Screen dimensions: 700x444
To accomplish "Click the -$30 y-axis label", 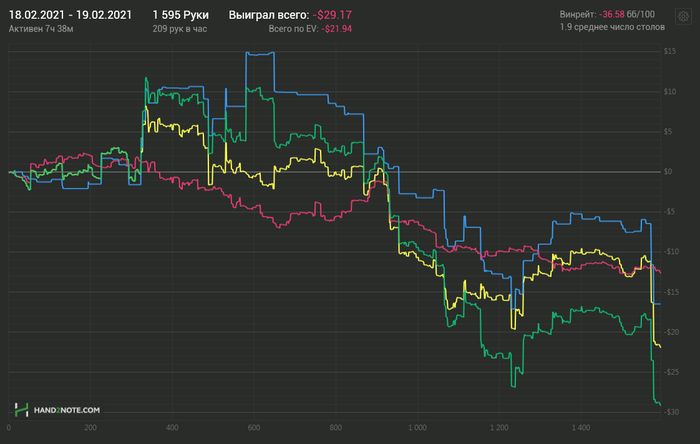I will [671, 412].
